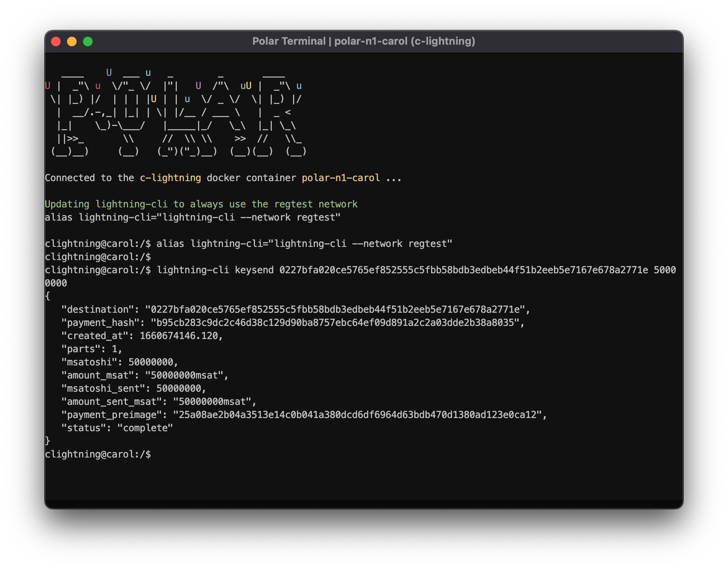The width and height of the screenshot is (728, 568).
Task: Click the "amount_sent_msat" line
Action: [159, 402]
